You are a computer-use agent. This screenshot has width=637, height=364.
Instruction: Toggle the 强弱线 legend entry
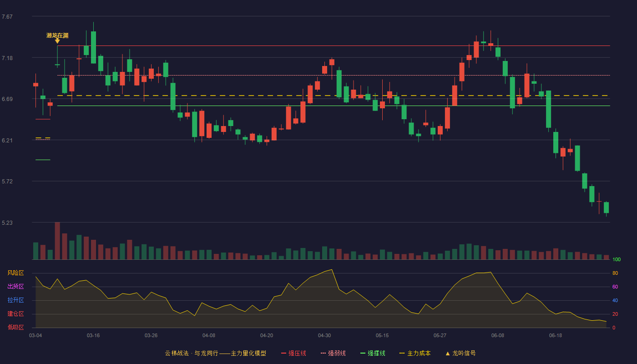point(333,353)
